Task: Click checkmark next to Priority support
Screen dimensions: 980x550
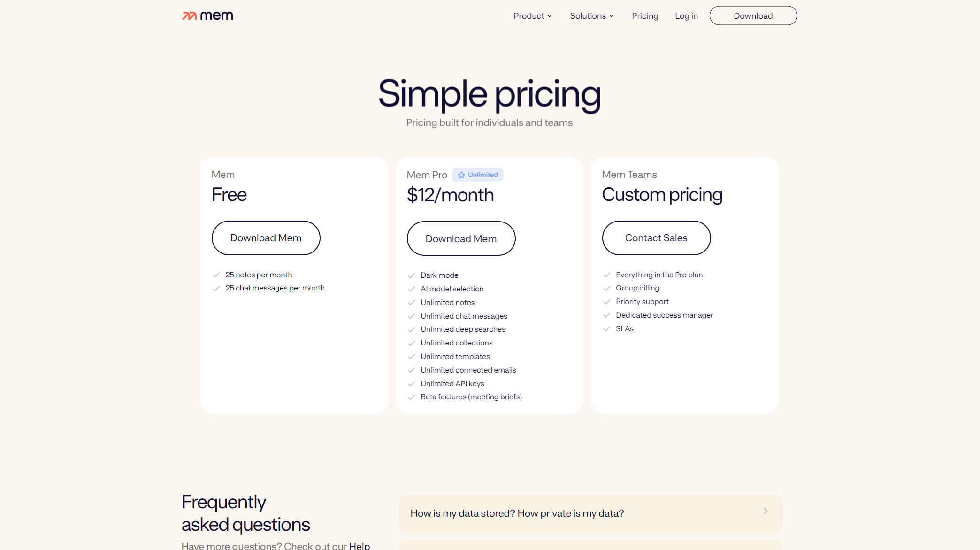Action: point(607,302)
